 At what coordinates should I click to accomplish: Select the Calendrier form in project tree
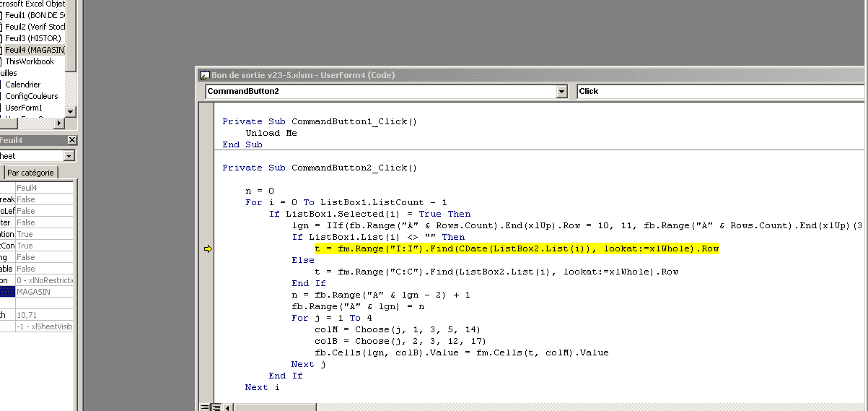(23, 85)
